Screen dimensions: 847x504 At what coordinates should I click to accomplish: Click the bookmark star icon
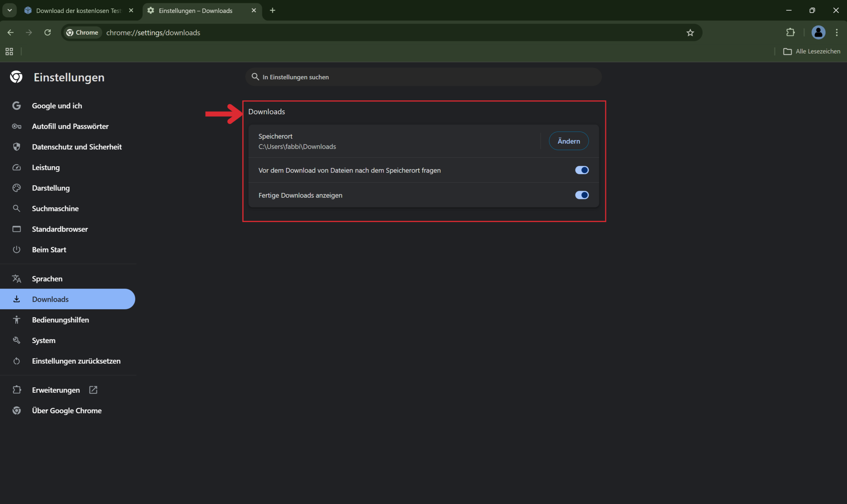690,33
